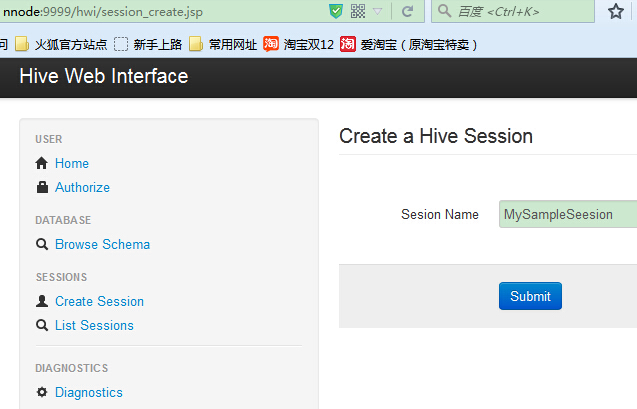
Task: Open the dropdown arrow in the address bar
Action: 378,11
